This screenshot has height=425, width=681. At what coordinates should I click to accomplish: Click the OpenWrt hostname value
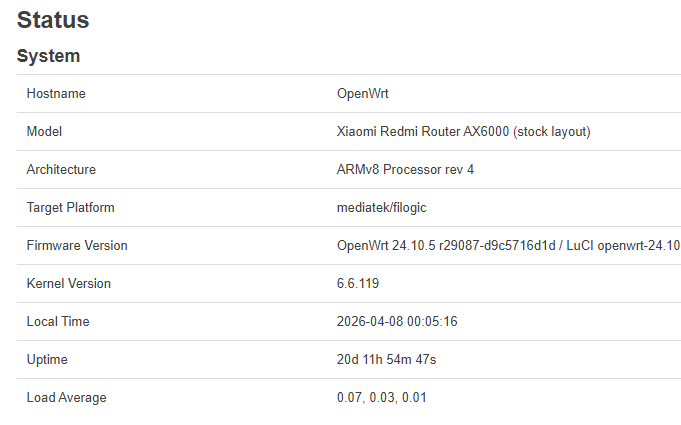click(x=363, y=93)
